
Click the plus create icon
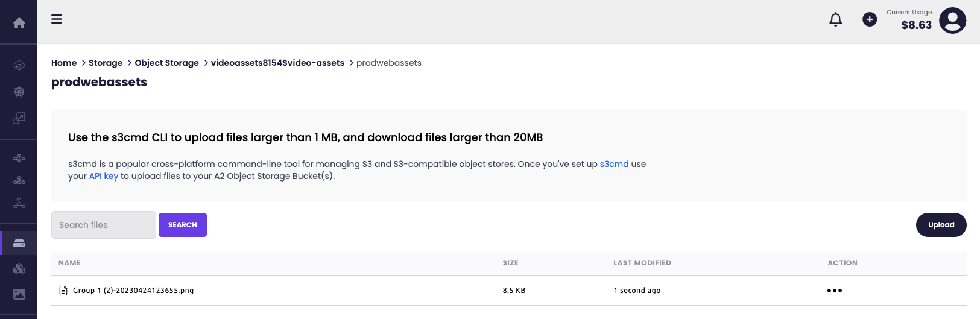(870, 20)
